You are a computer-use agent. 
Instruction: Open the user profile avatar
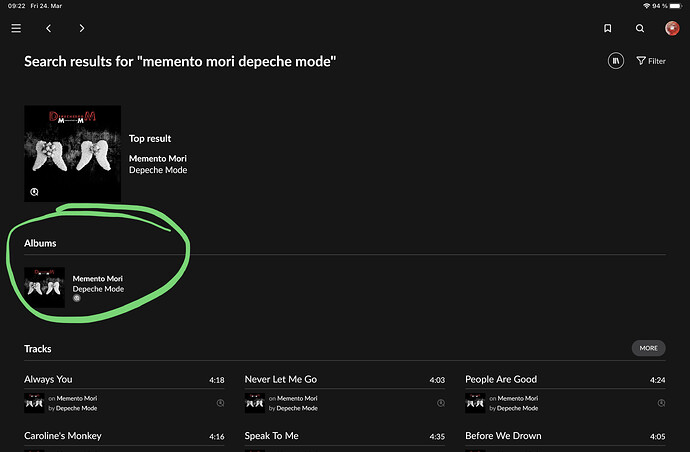click(x=672, y=28)
